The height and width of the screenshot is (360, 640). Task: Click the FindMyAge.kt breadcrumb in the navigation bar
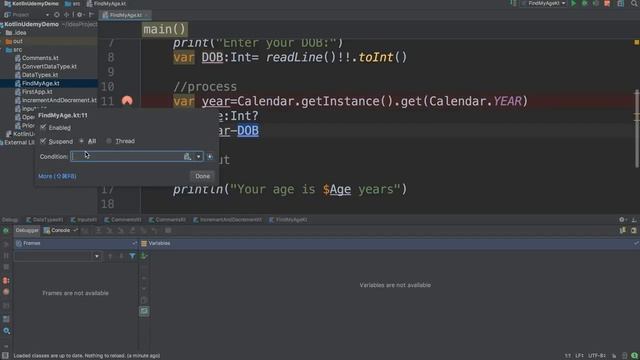(106, 4)
